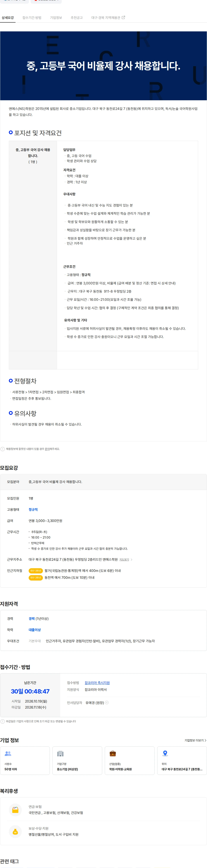Click the salary text 연봉 3,000~3,300만원
207x868 pixels.
pyautogui.click(x=45, y=520)
